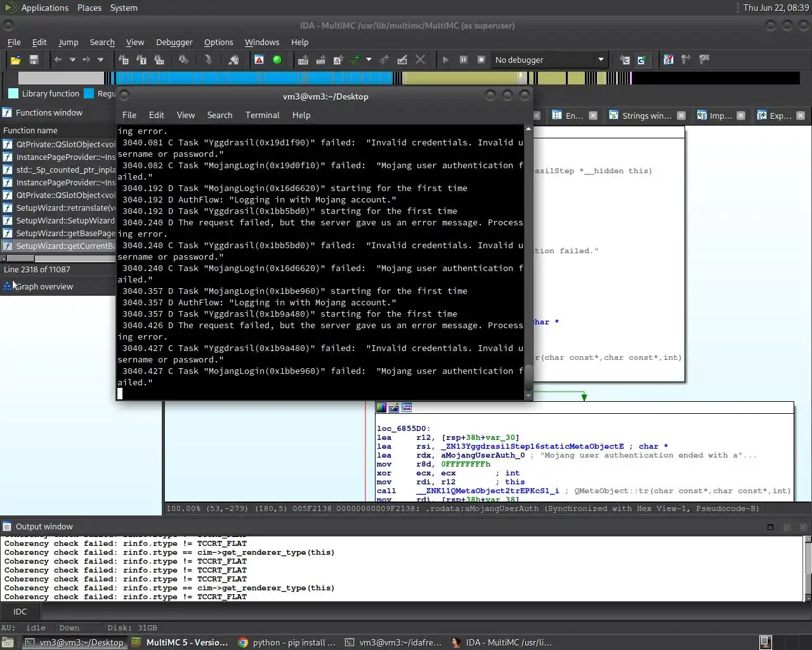Open the back-history dropdown arrow
The height and width of the screenshot is (650, 812).
(72, 60)
